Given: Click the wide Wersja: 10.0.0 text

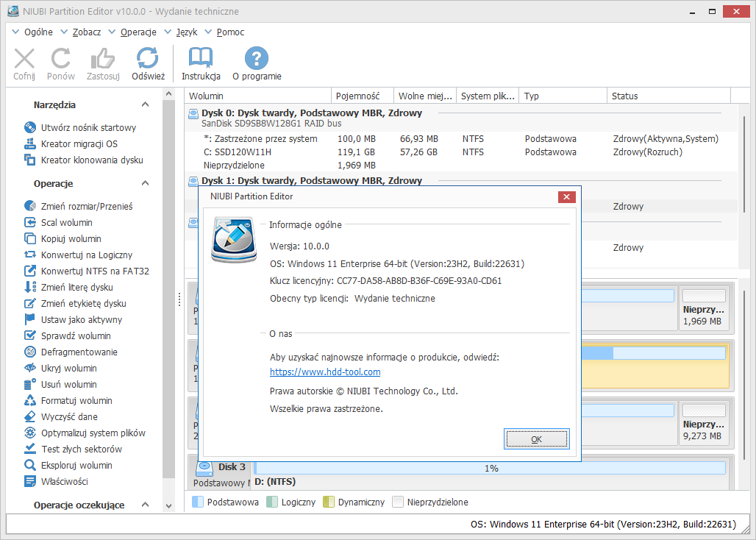Looking at the screenshot, I should [299, 246].
